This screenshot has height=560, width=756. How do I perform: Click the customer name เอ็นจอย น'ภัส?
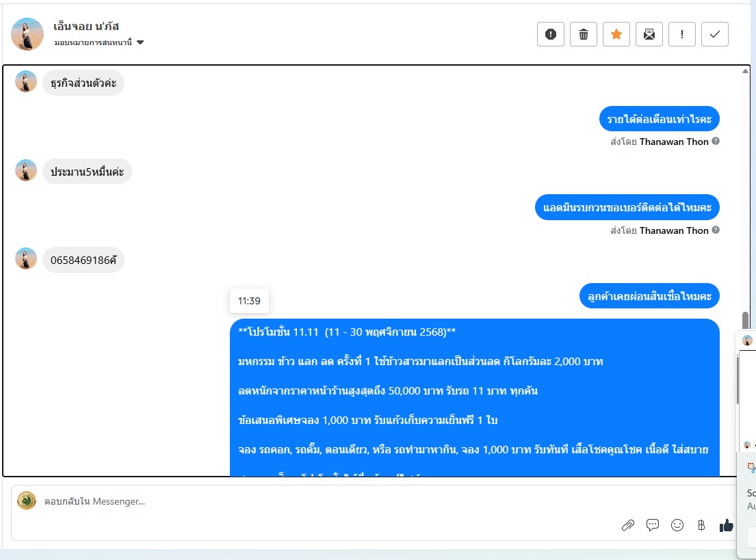86,27
